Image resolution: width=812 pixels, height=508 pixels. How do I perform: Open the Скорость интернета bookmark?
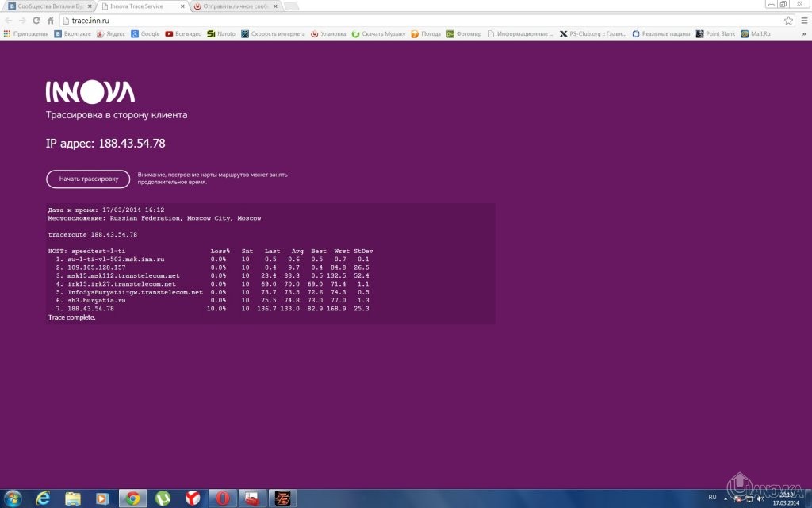[x=273, y=33]
